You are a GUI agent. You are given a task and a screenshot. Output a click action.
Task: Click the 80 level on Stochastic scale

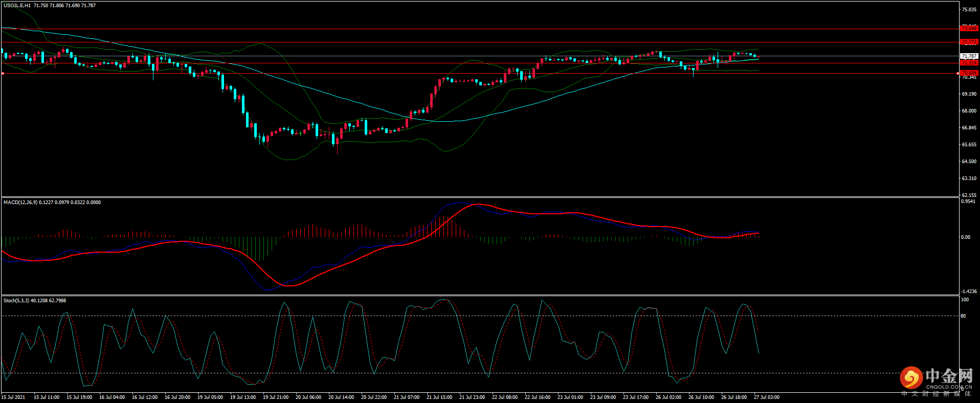click(963, 316)
